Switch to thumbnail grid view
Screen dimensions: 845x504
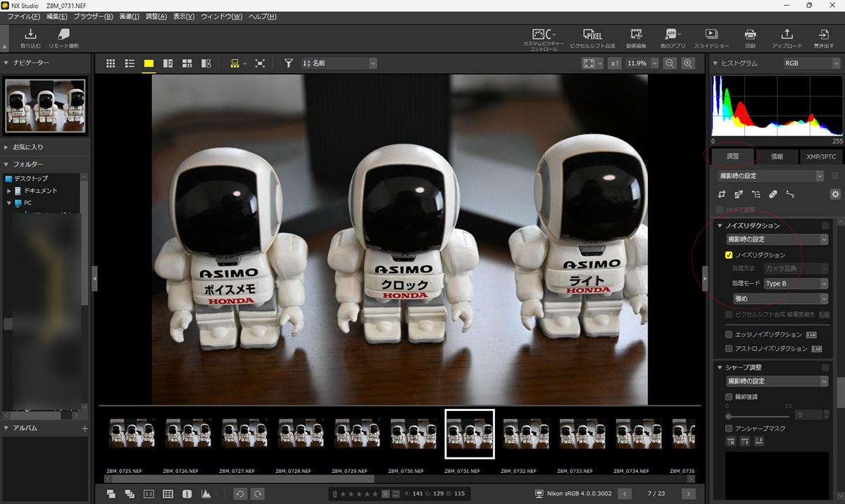tap(111, 63)
